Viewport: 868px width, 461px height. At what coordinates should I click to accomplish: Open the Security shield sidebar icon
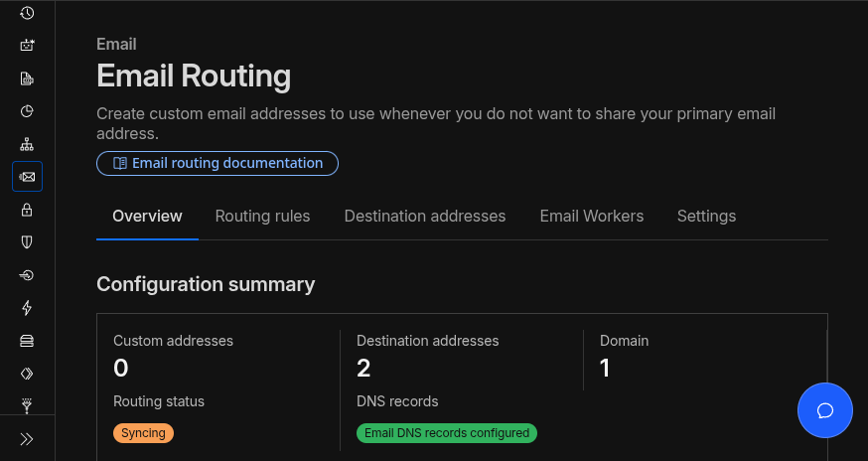click(x=27, y=241)
